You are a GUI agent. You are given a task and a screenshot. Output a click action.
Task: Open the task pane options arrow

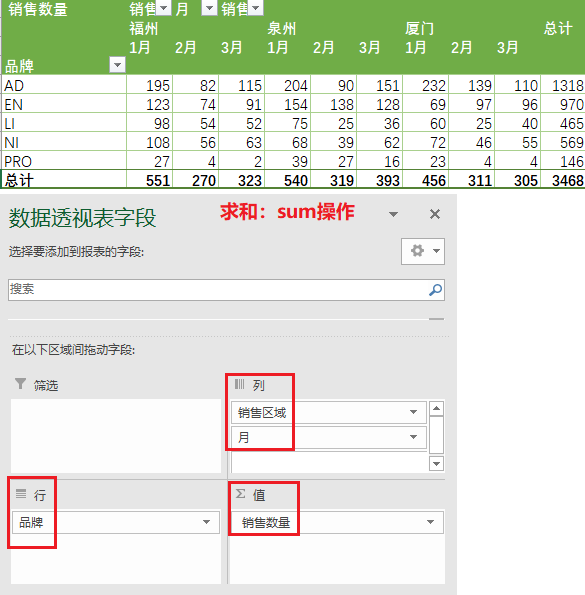(x=393, y=214)
